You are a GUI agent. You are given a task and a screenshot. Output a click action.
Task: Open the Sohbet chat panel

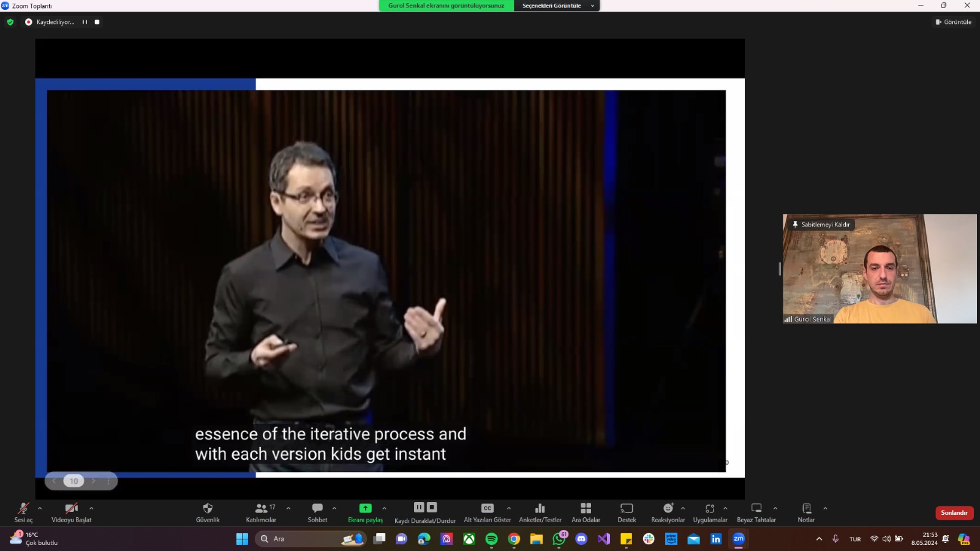[x=317, y=509]
